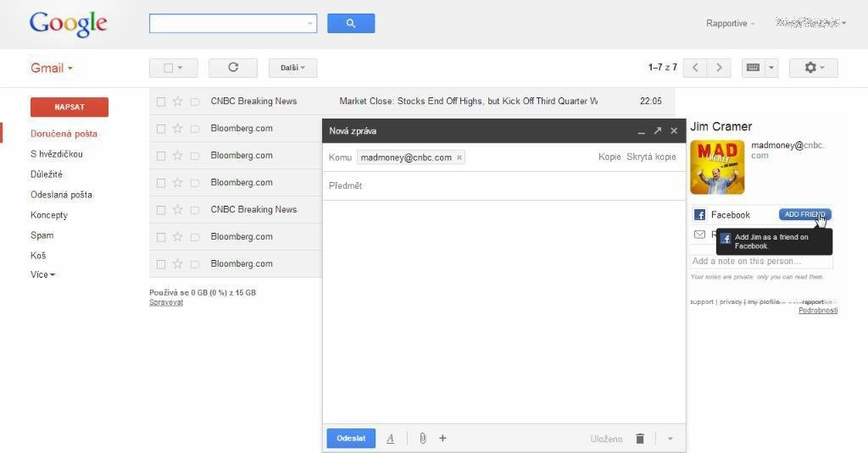
Task: Minimize the Nová zpráva compose window
Action: [641, 131]
